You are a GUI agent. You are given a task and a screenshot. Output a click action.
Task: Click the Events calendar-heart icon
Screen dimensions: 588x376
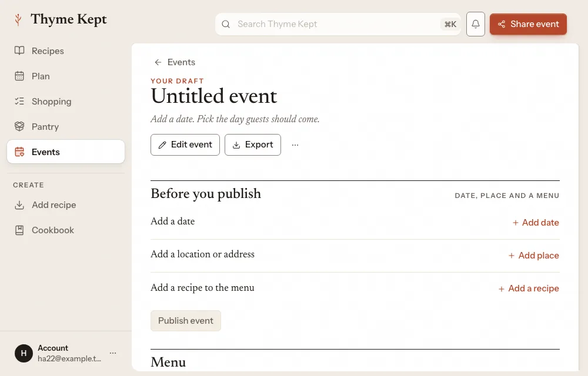(x=19, y=152)
